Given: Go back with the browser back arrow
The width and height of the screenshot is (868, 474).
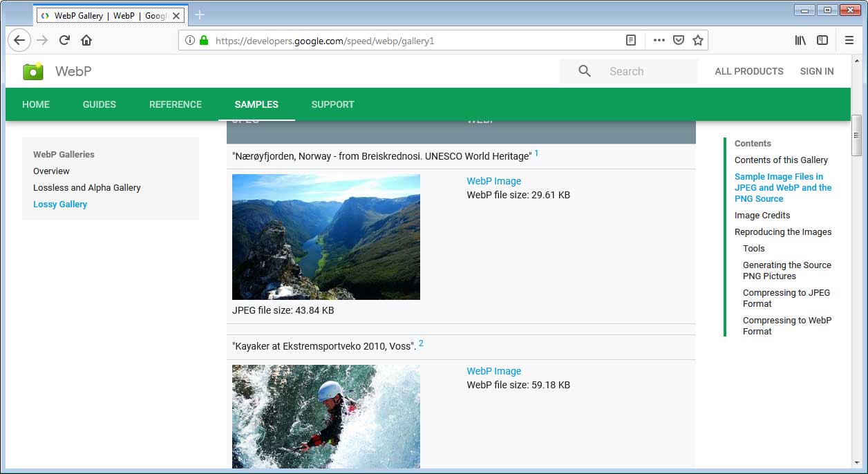Looking at the screenshot, I should click(x=19, y=40).
